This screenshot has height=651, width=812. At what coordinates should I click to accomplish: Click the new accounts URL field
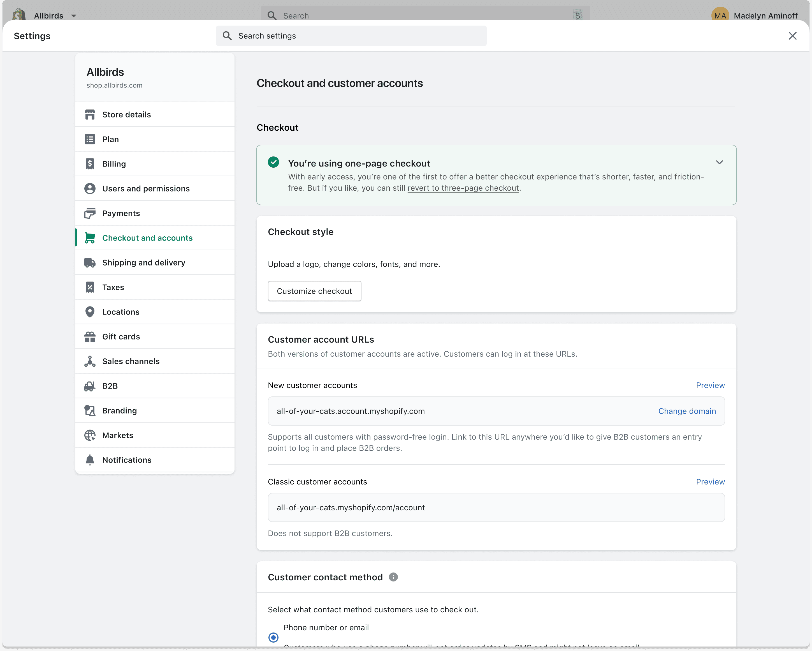tap(497, 411)
